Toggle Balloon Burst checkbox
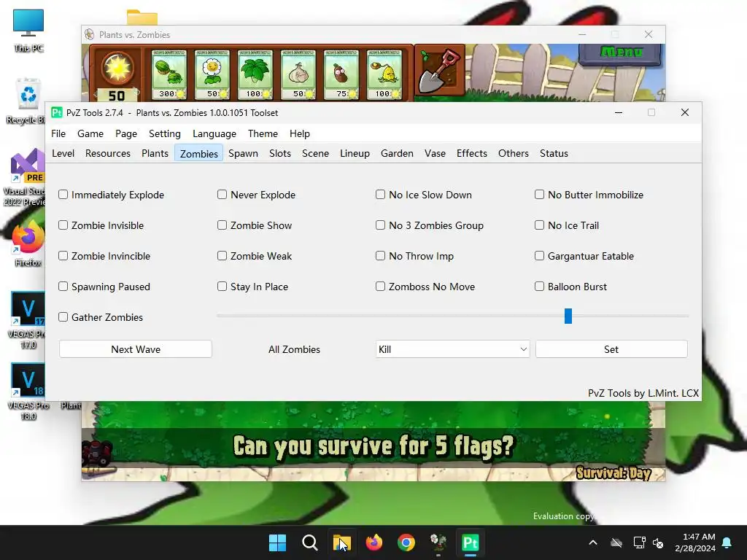Viewport: 747px width, 560px height. 539,286
